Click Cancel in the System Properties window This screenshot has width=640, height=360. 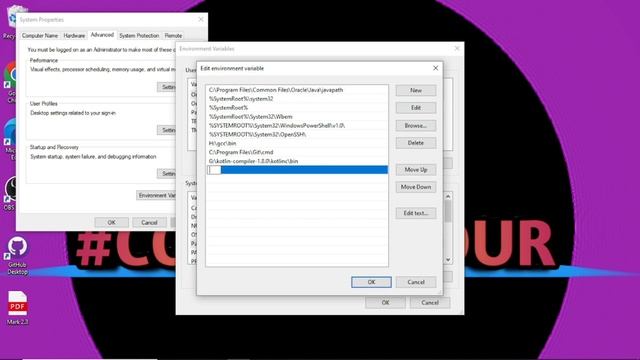tap(149, 222)
